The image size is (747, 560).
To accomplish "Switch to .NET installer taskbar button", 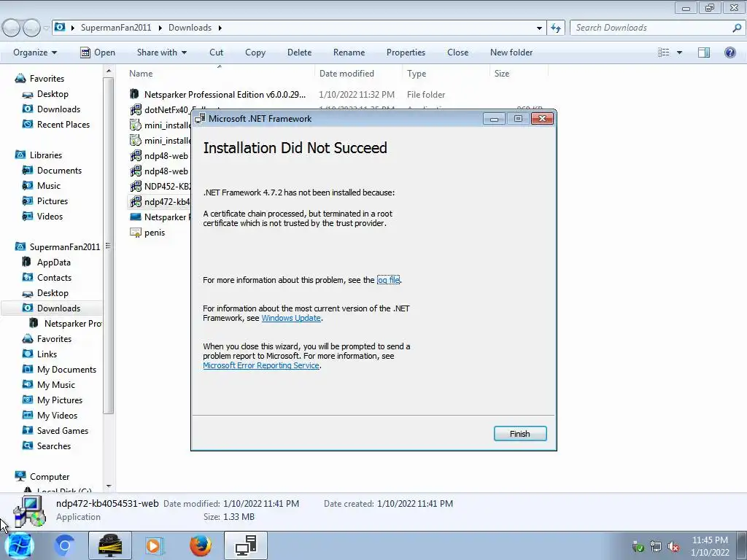I will [245, 545].
